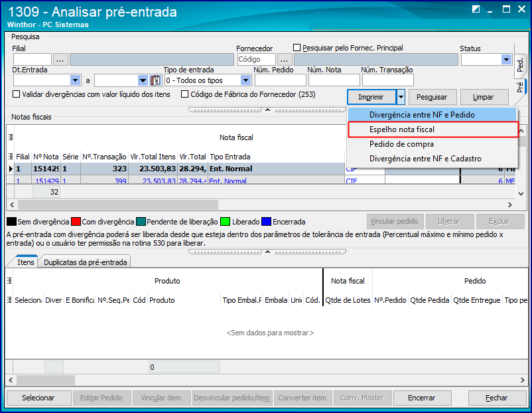The width and height of the screenshot is (532, 413).
Task: Click the Vlr.Total Itens column header
Action: pos(153,157)
